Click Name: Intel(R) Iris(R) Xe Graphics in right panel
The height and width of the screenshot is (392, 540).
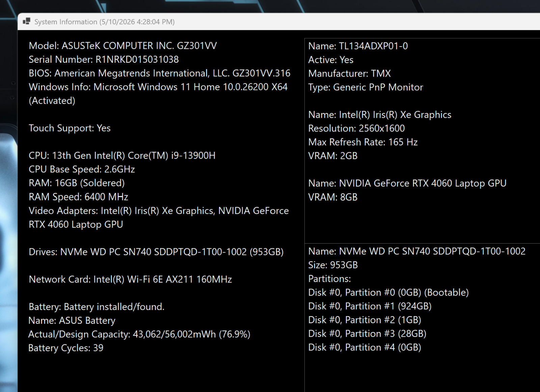pyautogui.click(x=380, y=115)
